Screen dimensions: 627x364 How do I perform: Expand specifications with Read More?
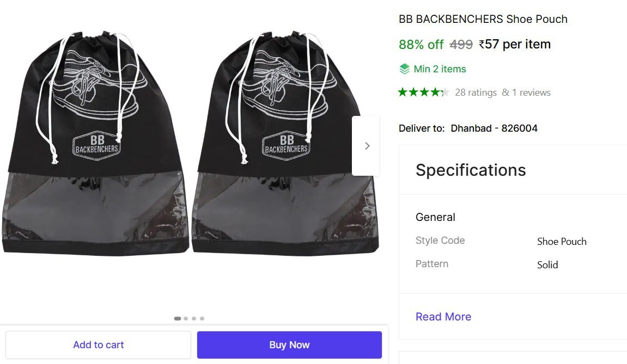pyautogui.click(x=443, y=317)
